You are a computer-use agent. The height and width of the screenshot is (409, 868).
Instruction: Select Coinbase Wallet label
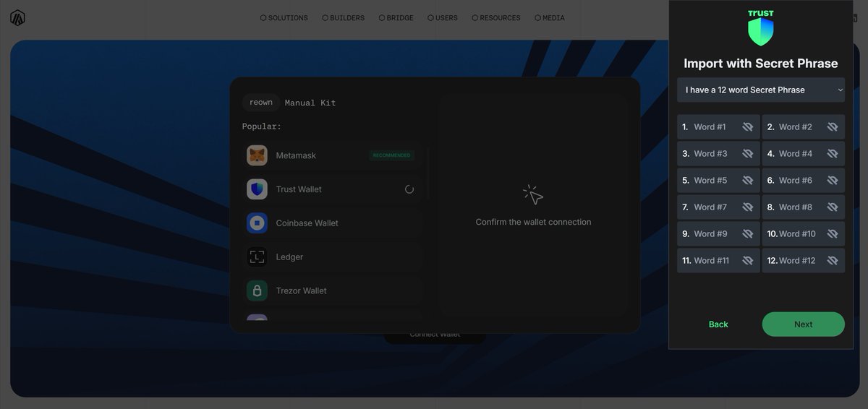pos(307,223)
